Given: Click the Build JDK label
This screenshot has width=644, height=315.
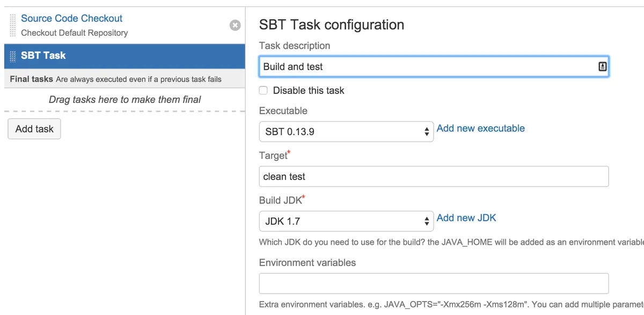Looking at the screenshot, I should tap(282, 200).
